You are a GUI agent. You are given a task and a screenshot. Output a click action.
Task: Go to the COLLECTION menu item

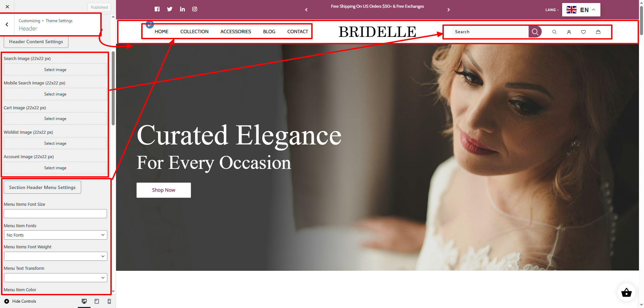click(194, 32)
